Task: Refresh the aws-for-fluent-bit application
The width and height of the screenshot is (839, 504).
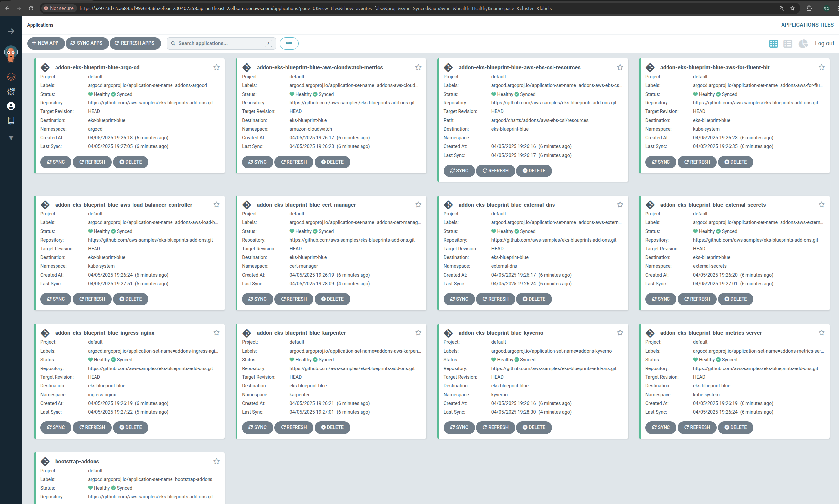Action: point(697,162)
